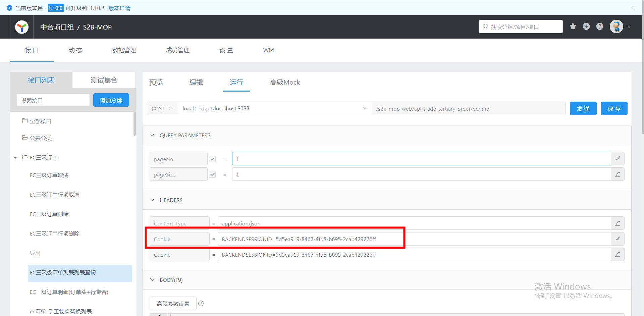Click the search magnifier in top search bar

coord(486,27)
